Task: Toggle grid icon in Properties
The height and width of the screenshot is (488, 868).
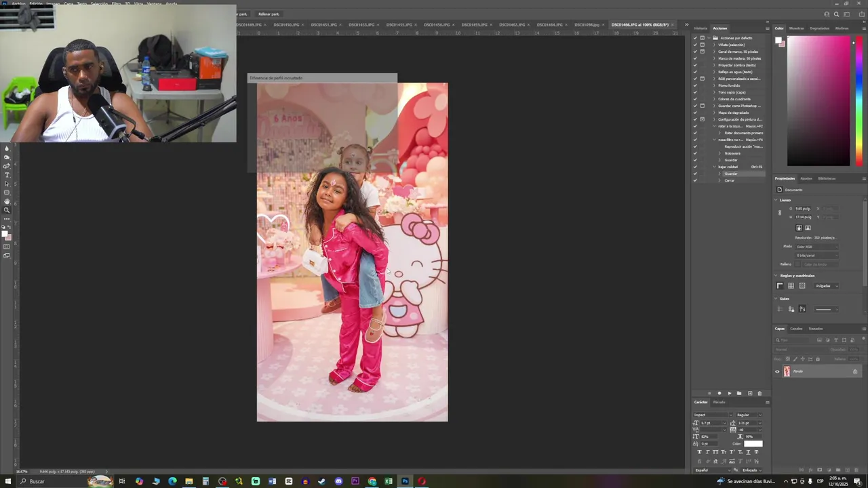Action: pos(791,286)
